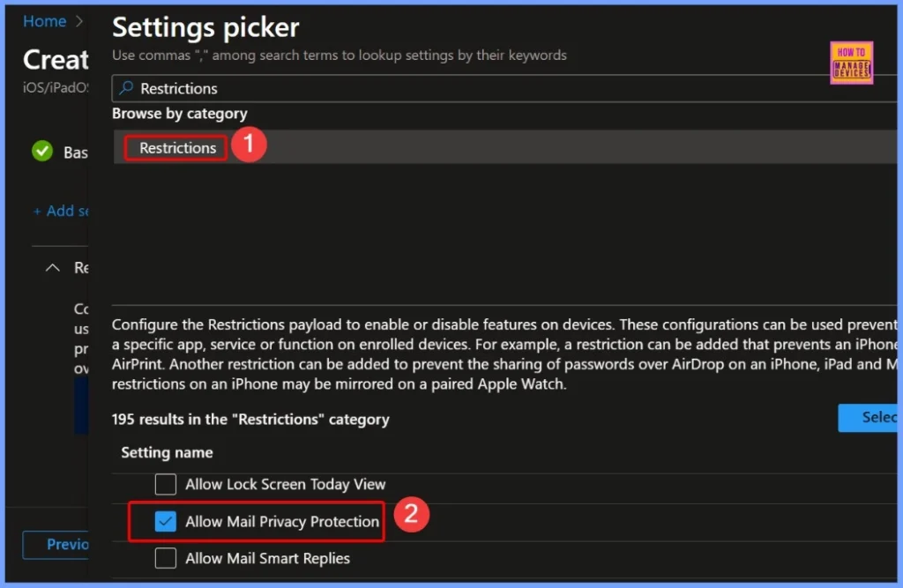Image resolution: width=903 pixels, height=588 pixels.
Task: Check Allow Mail Smart Replies
Action: tap(165, 558)
